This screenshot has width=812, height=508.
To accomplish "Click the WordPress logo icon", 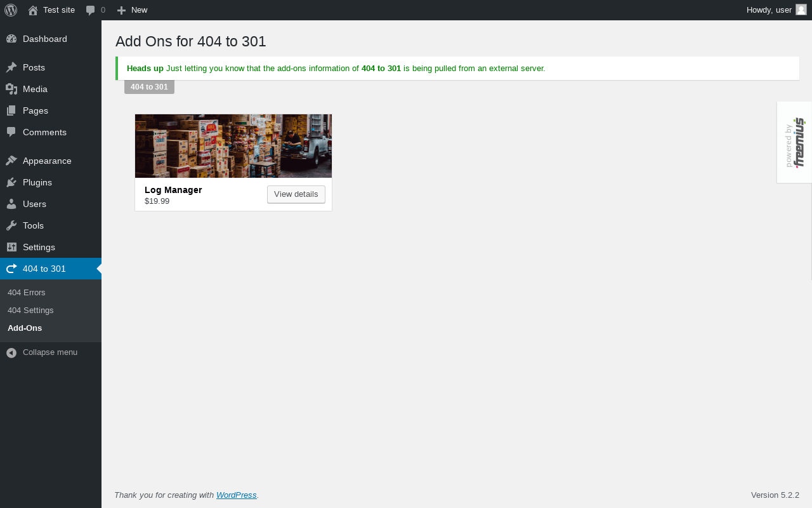I will pyautogui.click(x=11, y=10).
